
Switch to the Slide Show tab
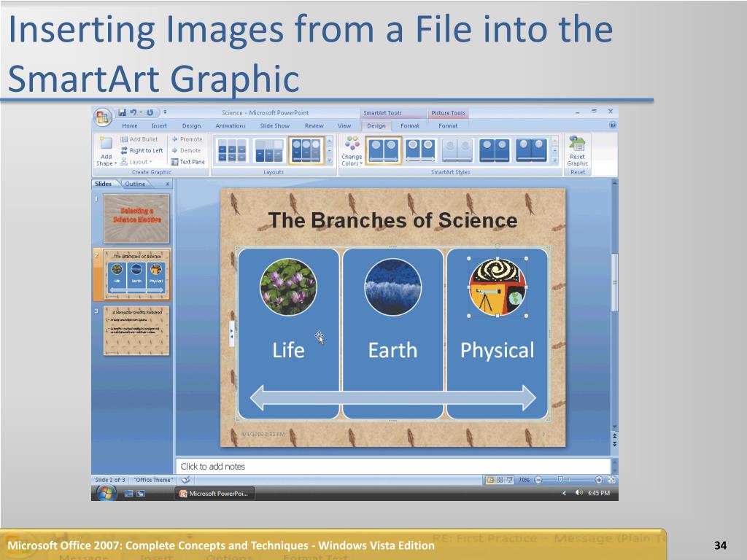click(275, 125)
